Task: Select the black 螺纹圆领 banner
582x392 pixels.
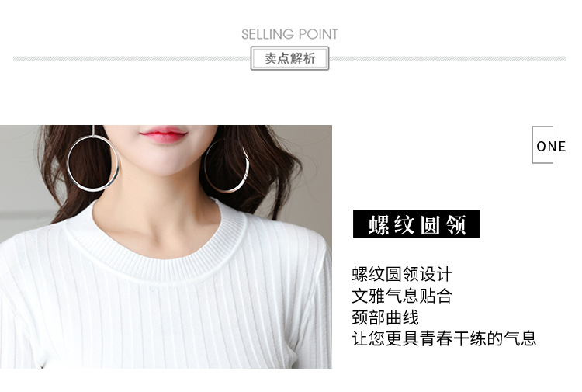Action: (417, 224)
